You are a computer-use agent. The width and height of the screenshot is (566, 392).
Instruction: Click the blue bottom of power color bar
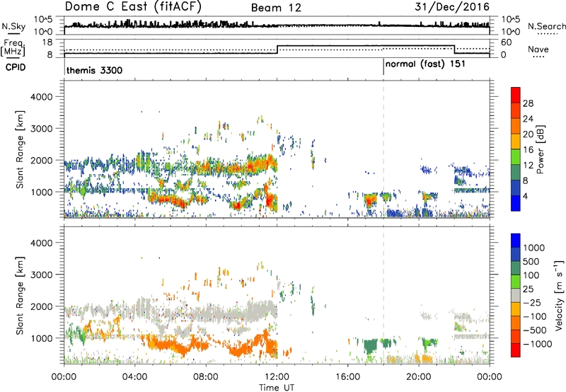[516, 203]
